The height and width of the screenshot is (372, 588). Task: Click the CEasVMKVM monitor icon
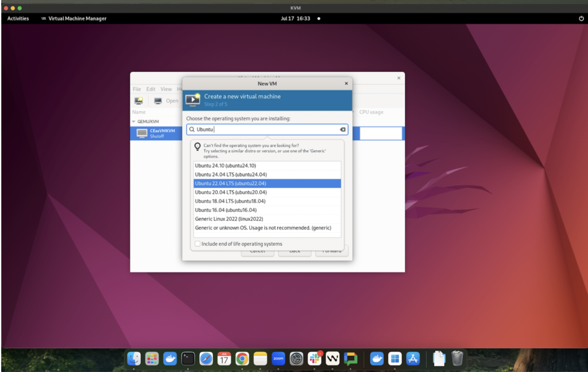(x=142, y=133)
